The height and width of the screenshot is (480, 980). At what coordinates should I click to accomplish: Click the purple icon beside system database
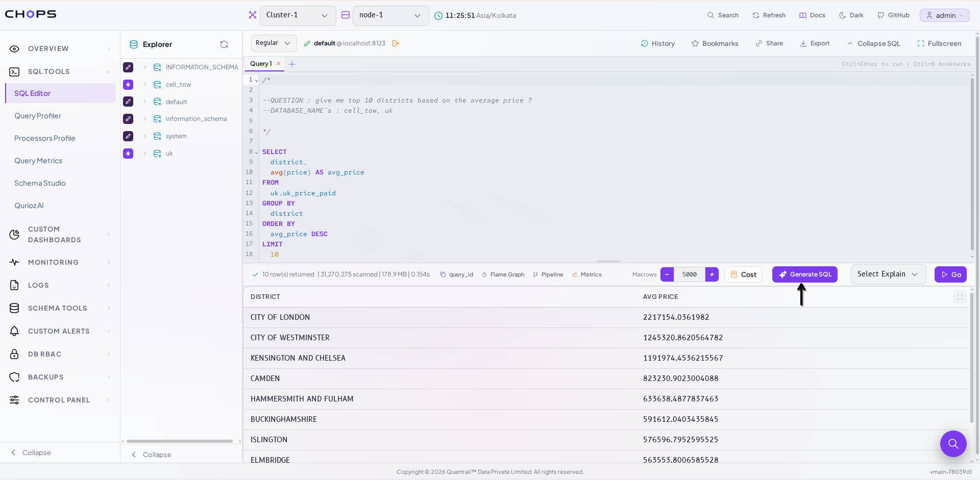[x=128, y=136]
